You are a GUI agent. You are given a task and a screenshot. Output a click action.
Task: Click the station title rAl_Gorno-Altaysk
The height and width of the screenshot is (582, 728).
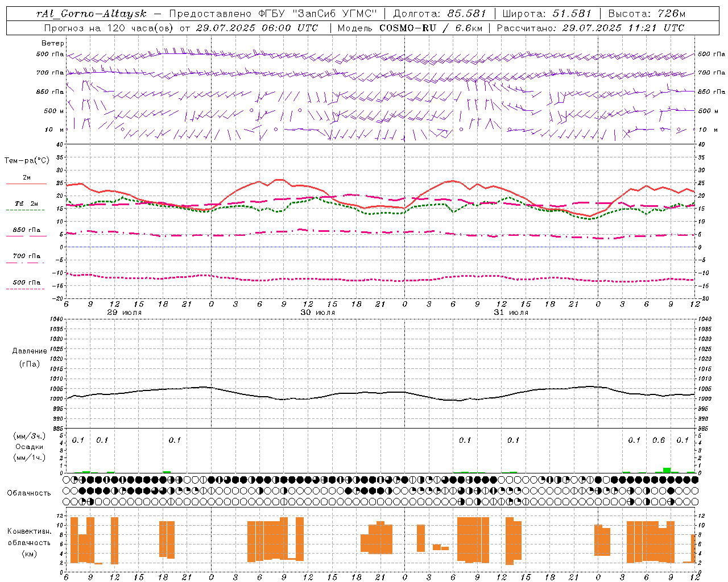91,14
